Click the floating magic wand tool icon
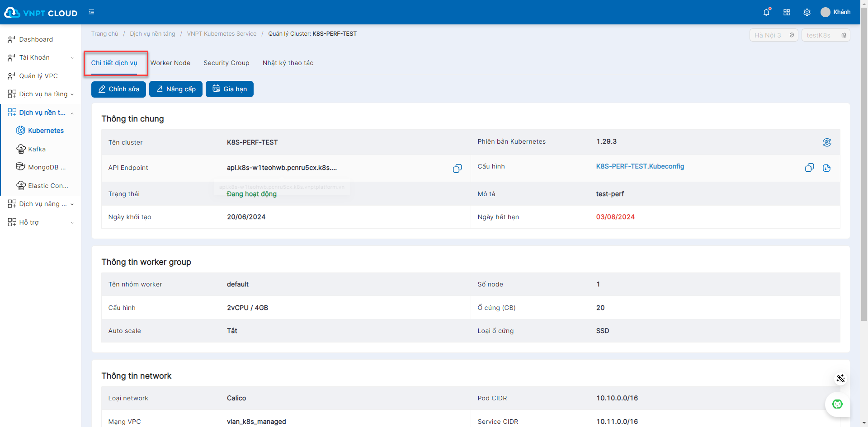 click(x=840, y=379)
